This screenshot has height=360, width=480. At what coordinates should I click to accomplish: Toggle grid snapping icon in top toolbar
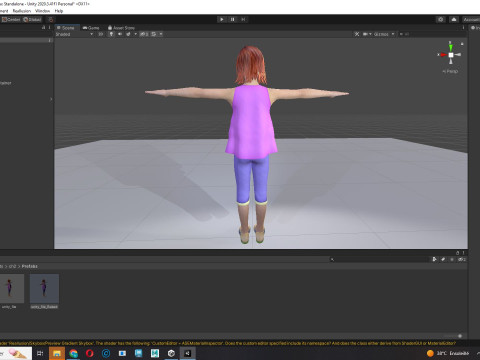click(x=50, y=19)
